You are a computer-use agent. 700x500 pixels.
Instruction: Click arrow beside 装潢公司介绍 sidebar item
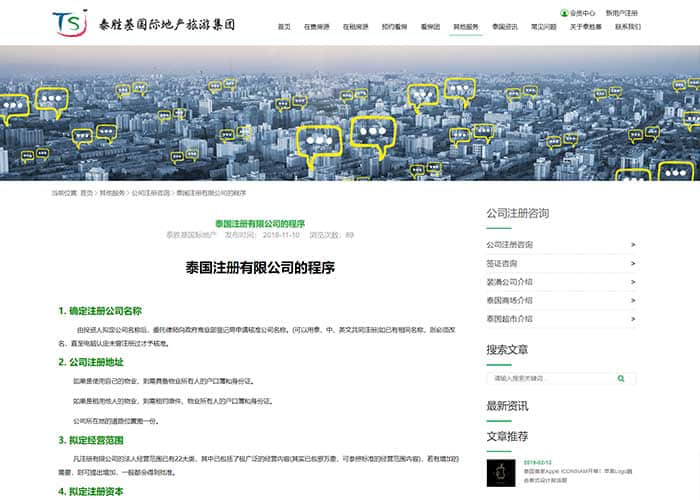coord(633,282)
